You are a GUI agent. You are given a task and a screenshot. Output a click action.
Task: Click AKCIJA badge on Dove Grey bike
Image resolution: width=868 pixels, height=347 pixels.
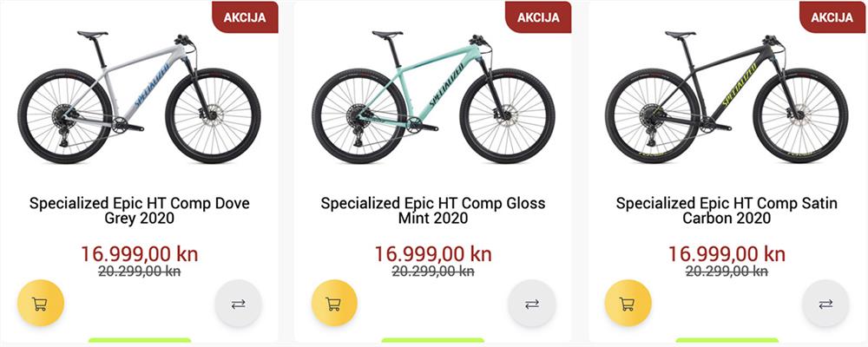(246, 17)
